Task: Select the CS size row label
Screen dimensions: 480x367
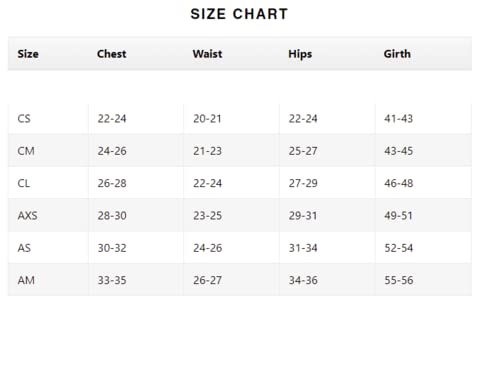Action: tap(24, 119)
